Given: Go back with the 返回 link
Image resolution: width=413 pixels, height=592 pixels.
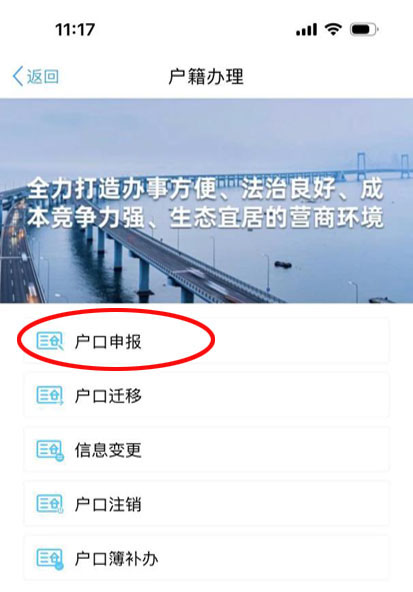Looking at the screenshot, I should coord(43,77).
